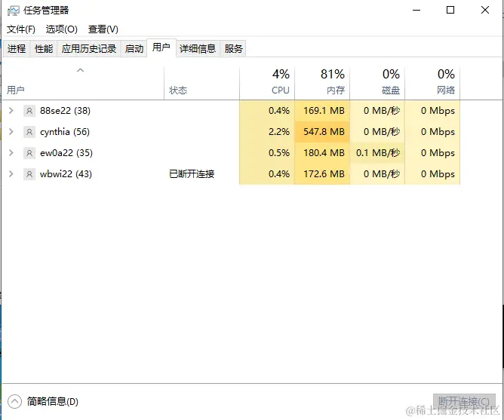Image resolution: width=504 pixels, height=420 pixels.
Task: Switch to the 性能 tab
Action: click(44, 49)
